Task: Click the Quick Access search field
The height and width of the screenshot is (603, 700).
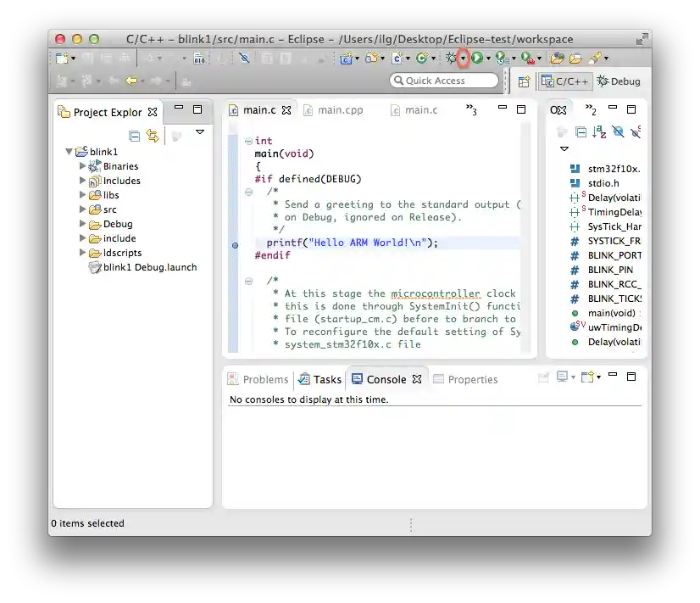Action: pyautogui.click(x=444, y=81)
